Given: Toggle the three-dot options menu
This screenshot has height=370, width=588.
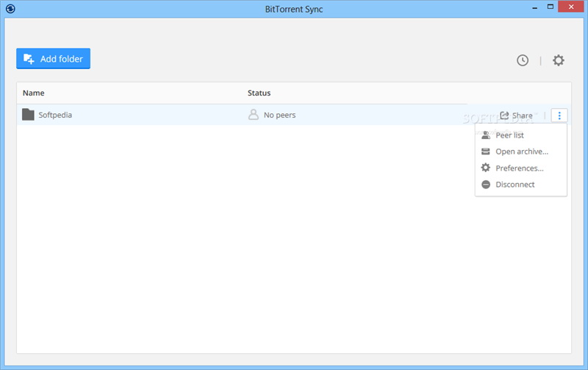Looking at the screenshot, I should click(559, 115).
